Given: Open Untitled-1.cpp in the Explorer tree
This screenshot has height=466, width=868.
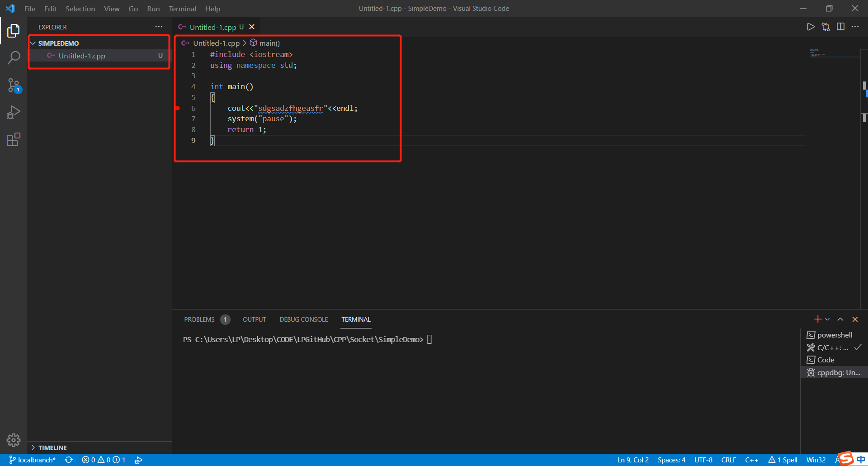Looking at the screenshot, I should tap(99, 56).
